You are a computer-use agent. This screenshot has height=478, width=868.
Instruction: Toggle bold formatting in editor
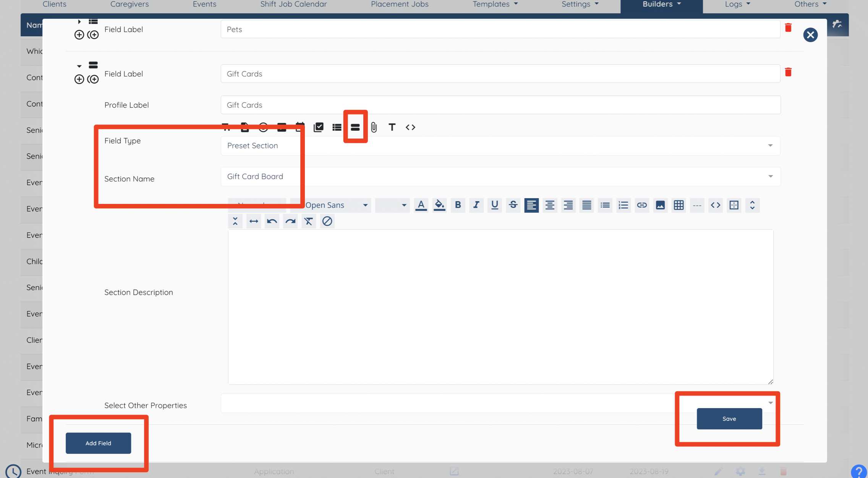[x=458, y=205]
